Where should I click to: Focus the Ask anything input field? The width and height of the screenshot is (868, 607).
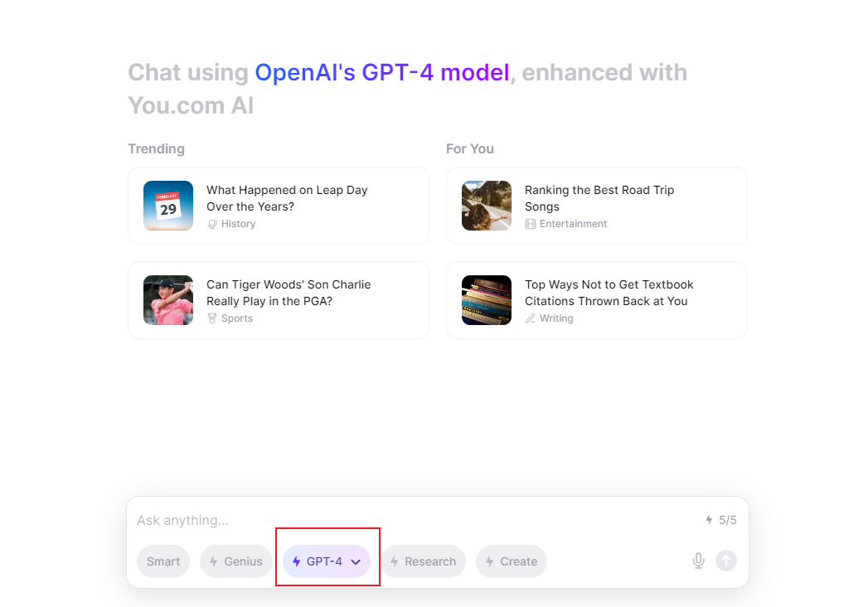[x=415, y=520]
